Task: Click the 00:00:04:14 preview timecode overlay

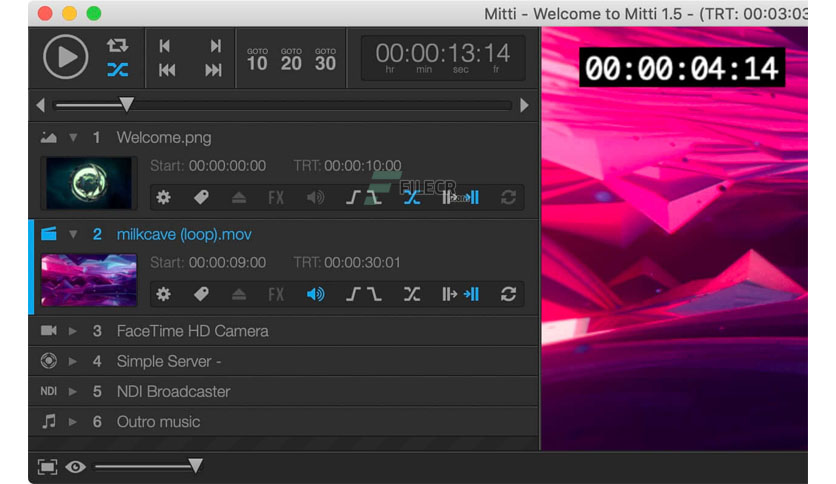Action: tap(682, 68)
